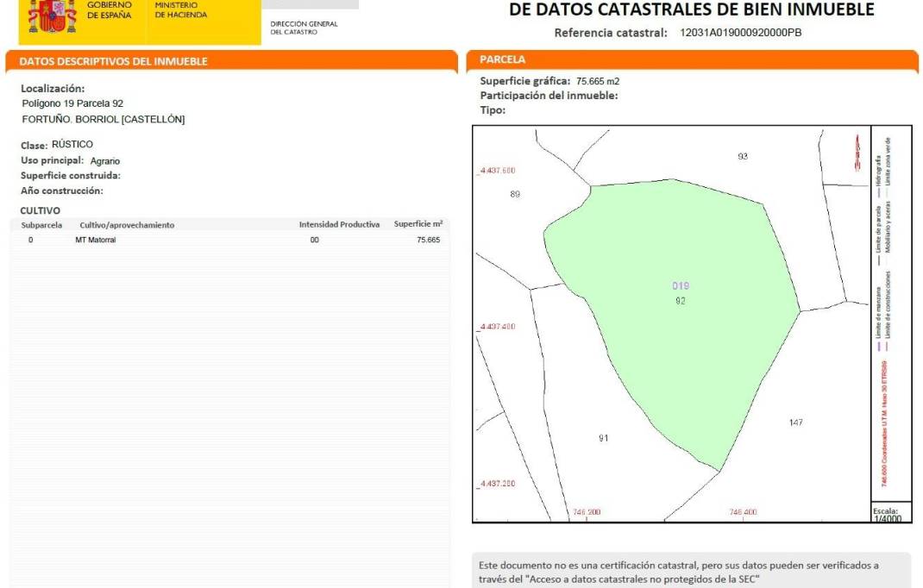Click graphic surface value '75.665 m2'
This screenshot has height=588, width=923.
coord(598,81)
